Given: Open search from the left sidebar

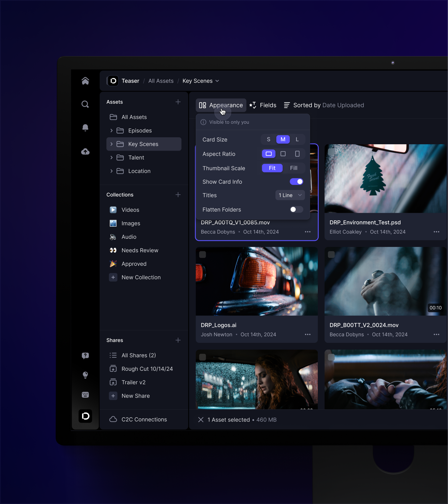Looking at the screenshot, I should (x=85, y=104).
